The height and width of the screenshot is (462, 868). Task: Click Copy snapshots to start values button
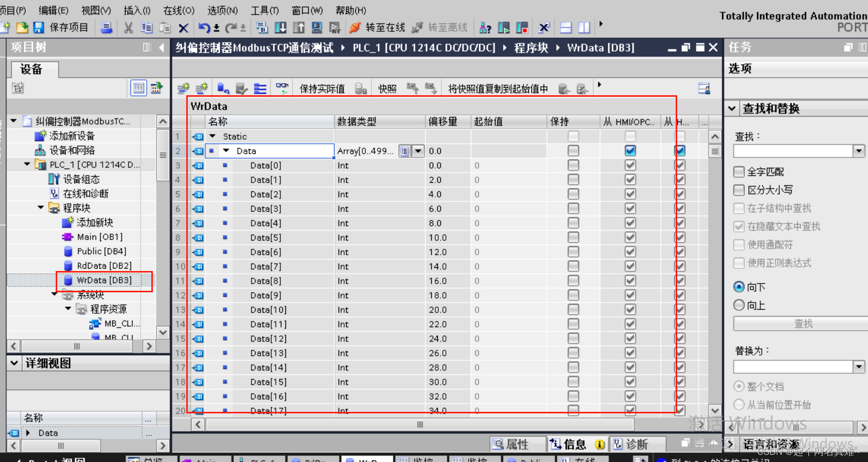click(x=498, y=89)
